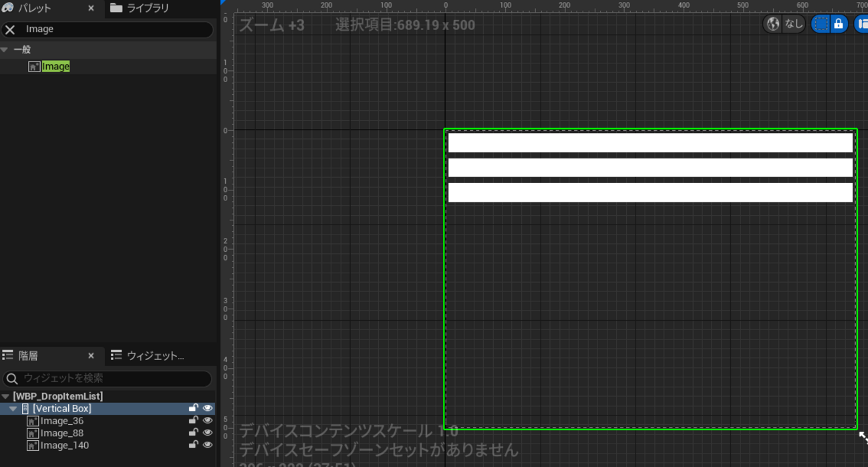868x467 pixels.
Task: Clear the palette search with X icon
Action: click(x=10, y=29)
